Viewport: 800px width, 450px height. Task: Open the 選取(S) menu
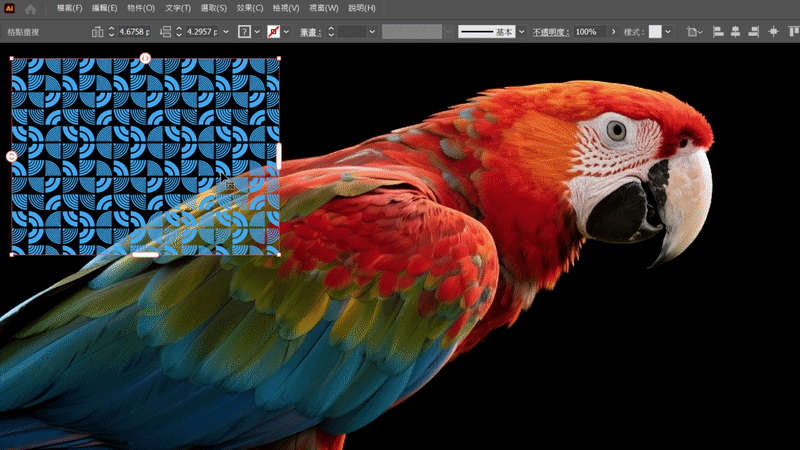point(214,8)
